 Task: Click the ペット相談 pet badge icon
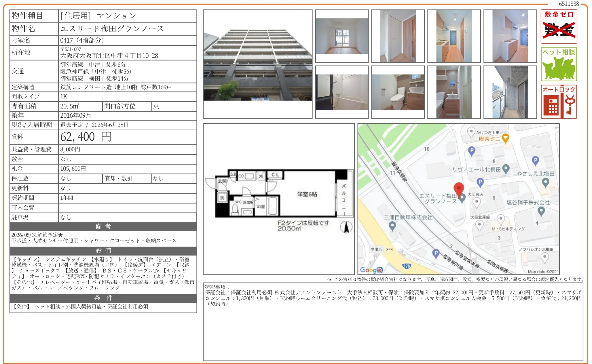pos(559,64)
